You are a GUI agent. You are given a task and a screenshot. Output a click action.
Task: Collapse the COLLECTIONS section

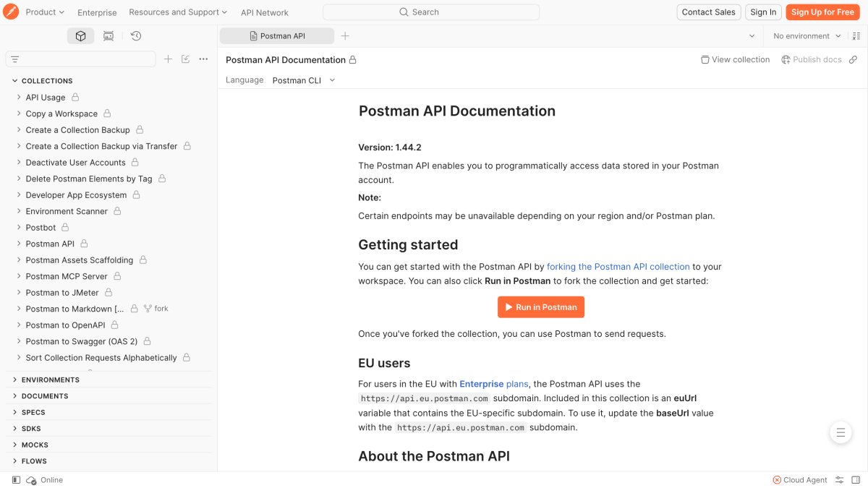(14, 81)
